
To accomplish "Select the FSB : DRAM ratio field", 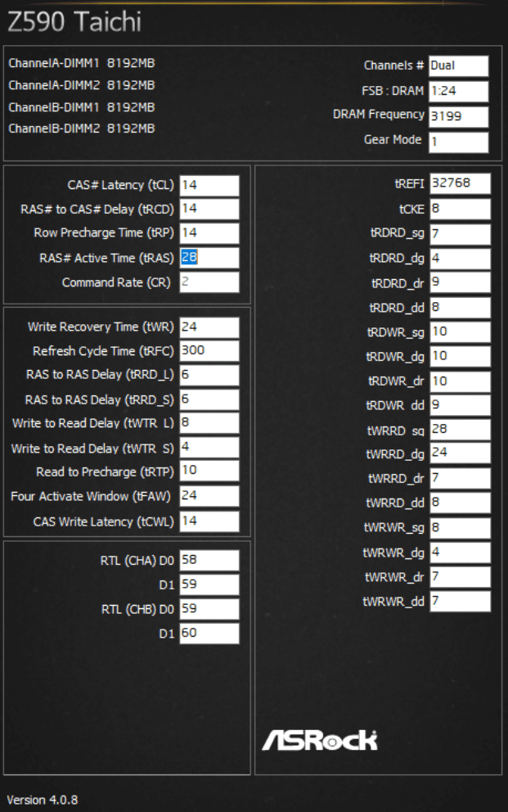I will [x=459, y=92].
